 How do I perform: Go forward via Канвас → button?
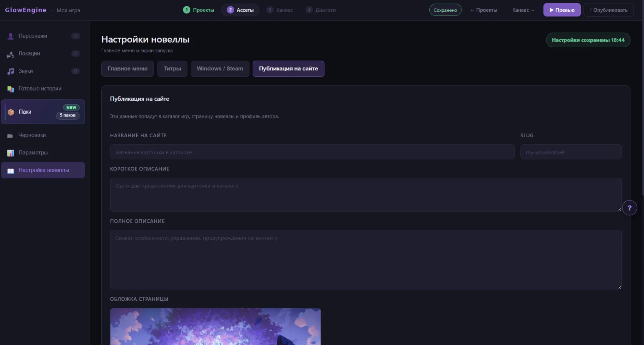coord(523,10)
